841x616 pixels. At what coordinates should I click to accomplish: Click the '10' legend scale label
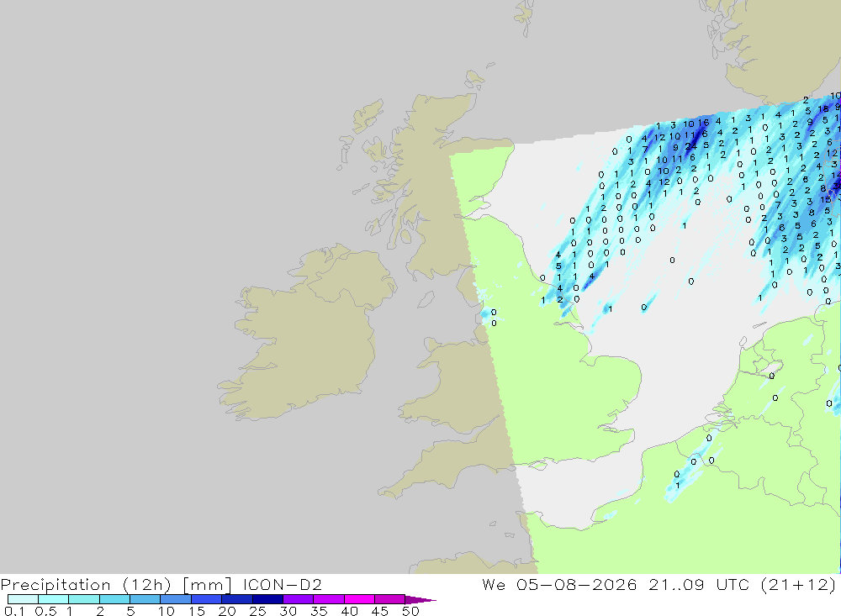167,611
